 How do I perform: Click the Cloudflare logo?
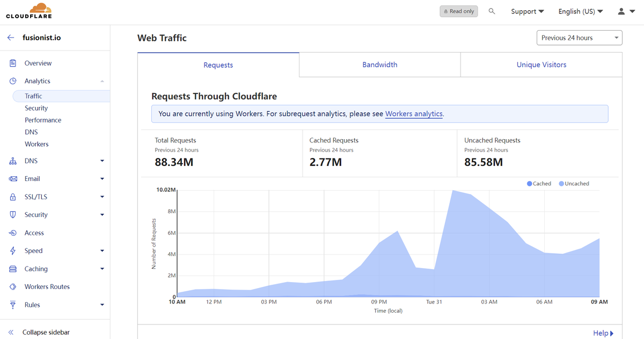point(29,11)
